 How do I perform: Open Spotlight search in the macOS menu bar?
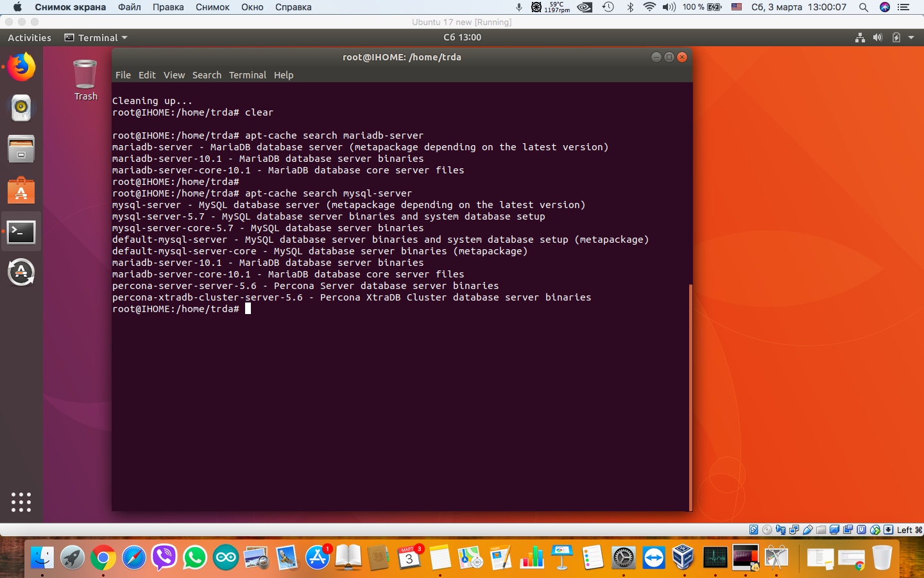pos(864,8)
